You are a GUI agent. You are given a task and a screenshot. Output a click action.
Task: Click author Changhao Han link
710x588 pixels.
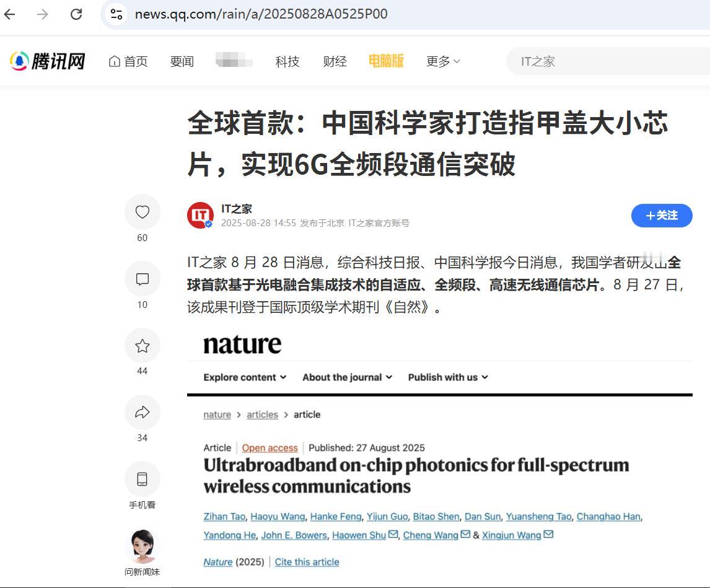pos(608,516)
